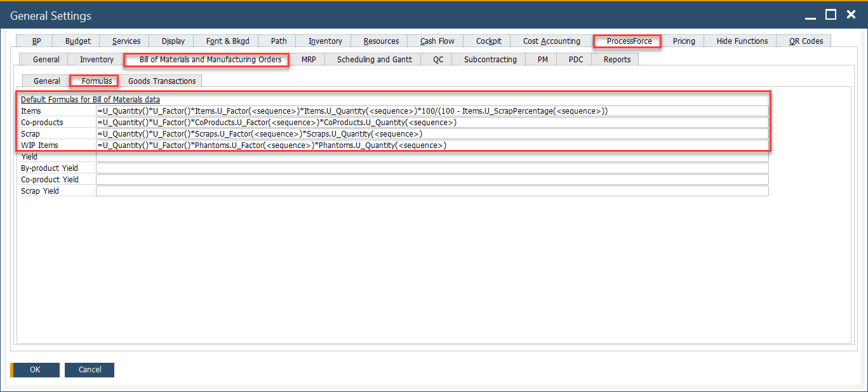Image resolution: width=868 pixels, height=392 pixels.
Task: Switch to the Cost Accounting tab
Action: 551,41
